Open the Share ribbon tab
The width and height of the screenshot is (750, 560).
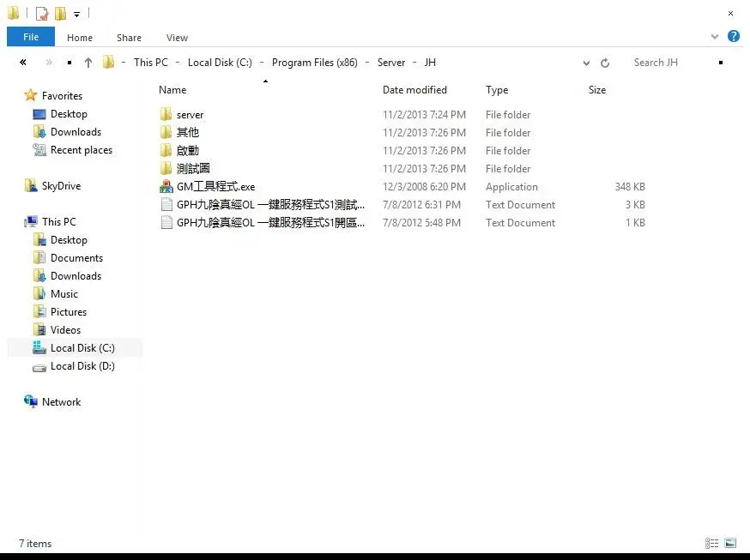[129, 38]
